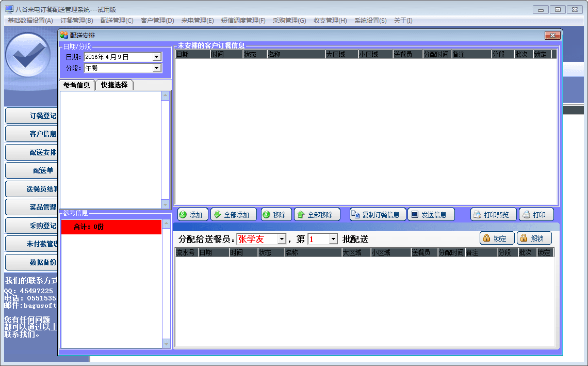Click the 移除 remove button
The width and height of the screenshot is (588, 366).
[276, 215]
